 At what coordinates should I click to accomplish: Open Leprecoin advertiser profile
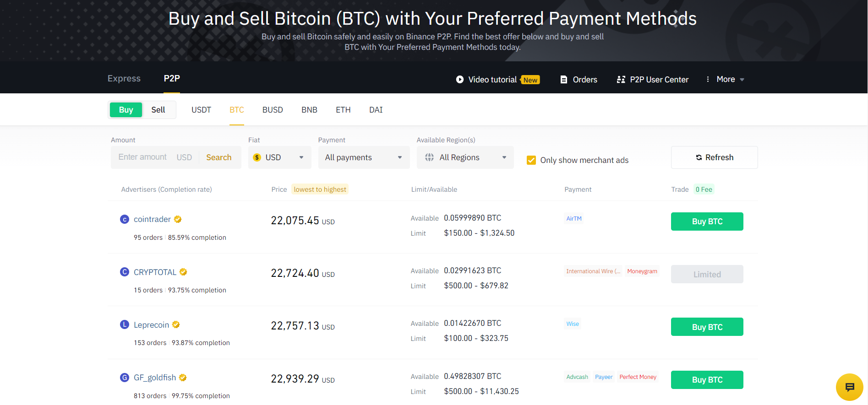[x=151, y=325]
